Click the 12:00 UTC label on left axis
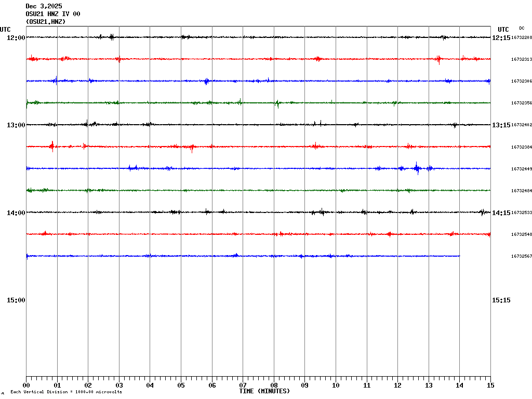The width and height of the screenshot is (532, 399). click(16, 37)
